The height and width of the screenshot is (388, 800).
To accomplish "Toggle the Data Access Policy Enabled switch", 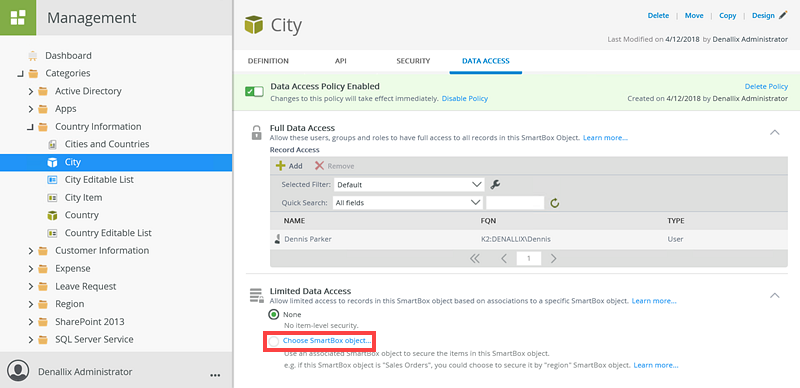I will click(254, 92).
